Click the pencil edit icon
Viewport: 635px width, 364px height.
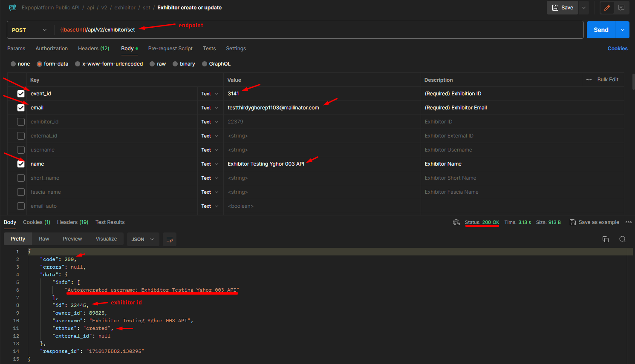(x=607, y=8)
